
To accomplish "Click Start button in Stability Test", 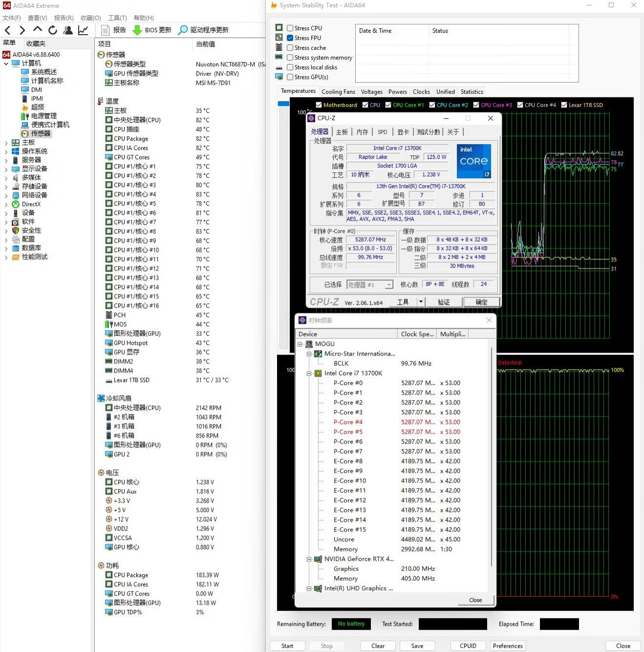I will [287, 646].
